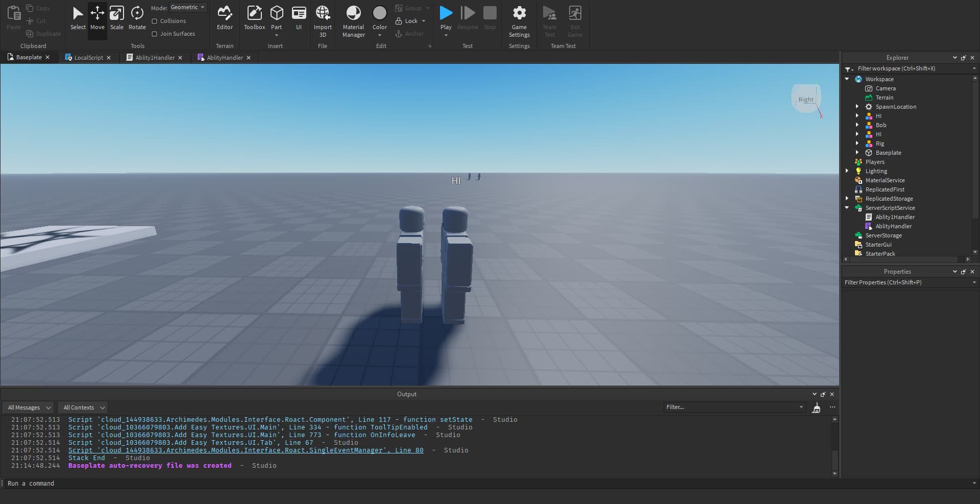
Task: Select the Scale tool
Action: 116,18
